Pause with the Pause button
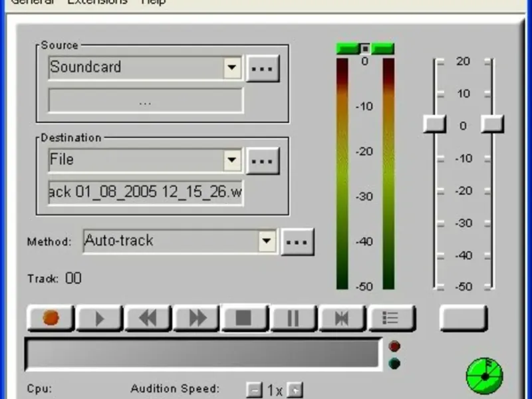 (293, 319)
